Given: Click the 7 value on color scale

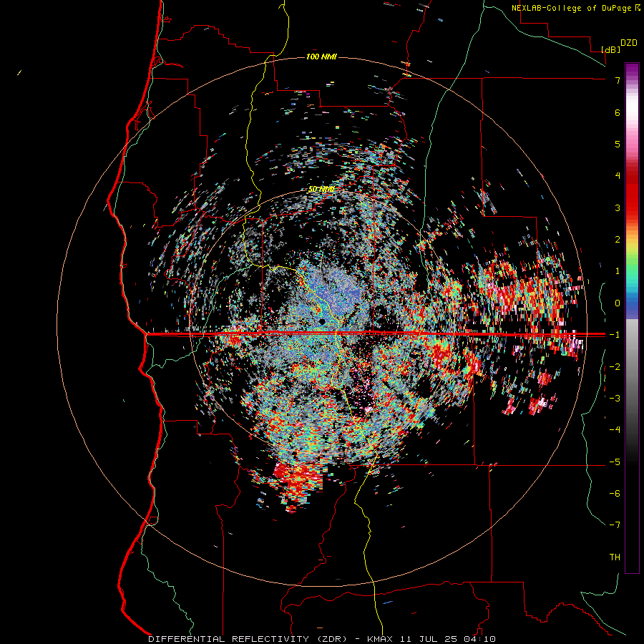Looking at the screenshot, I should click(x=618, y=80).
